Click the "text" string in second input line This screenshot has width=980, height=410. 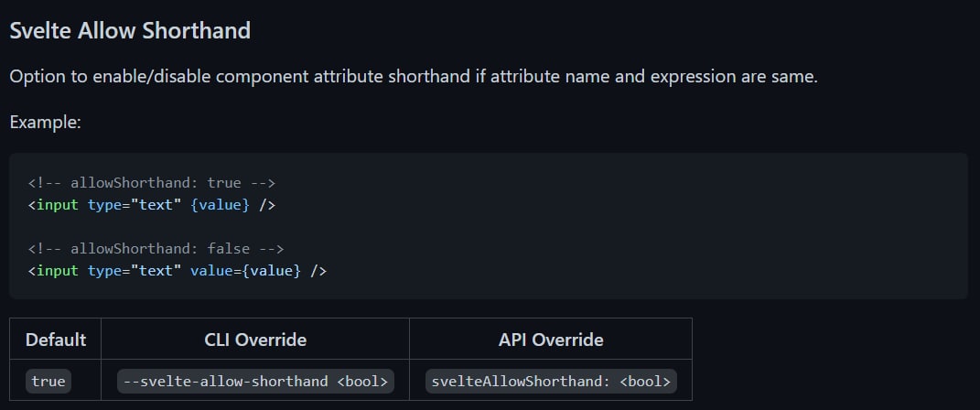156,271
